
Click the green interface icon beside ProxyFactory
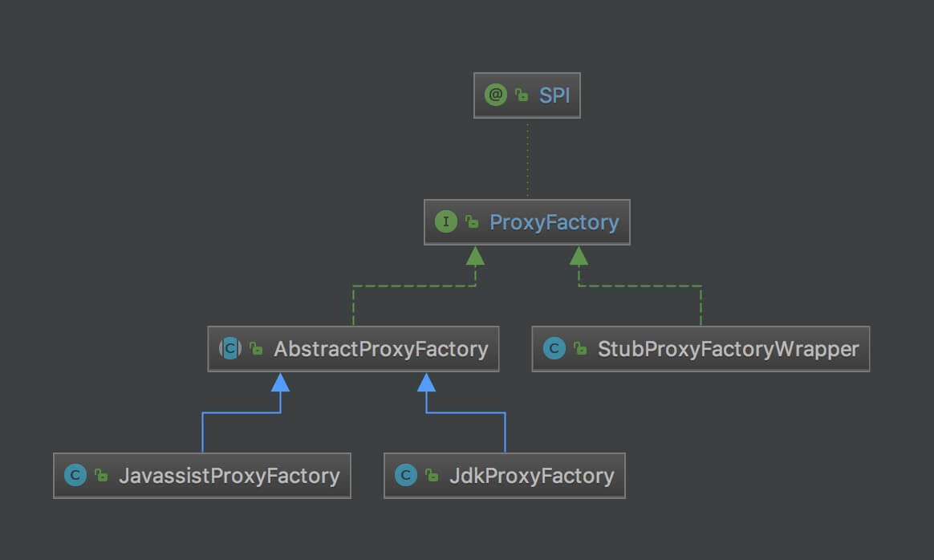(445, 222)
